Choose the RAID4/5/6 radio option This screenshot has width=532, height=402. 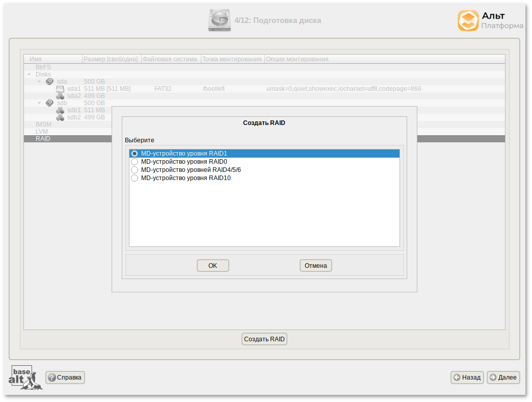(x=135, y=170)
